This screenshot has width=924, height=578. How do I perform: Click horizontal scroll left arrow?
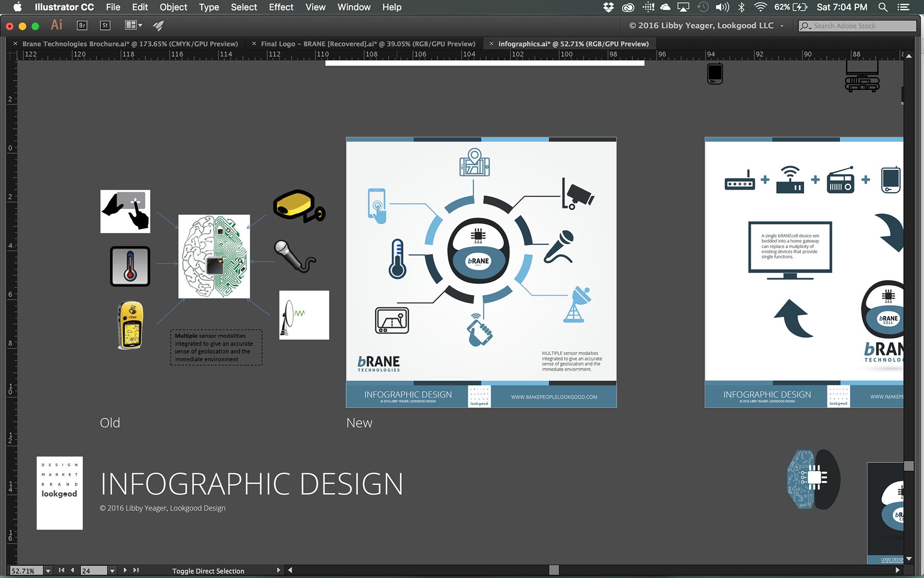(x=290, y=570)
